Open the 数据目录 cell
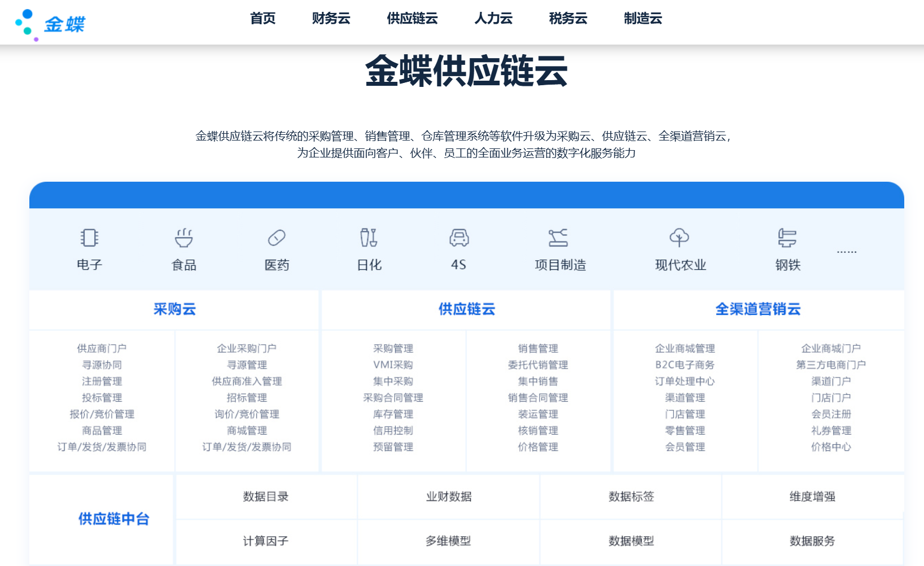 click(266, 497)
